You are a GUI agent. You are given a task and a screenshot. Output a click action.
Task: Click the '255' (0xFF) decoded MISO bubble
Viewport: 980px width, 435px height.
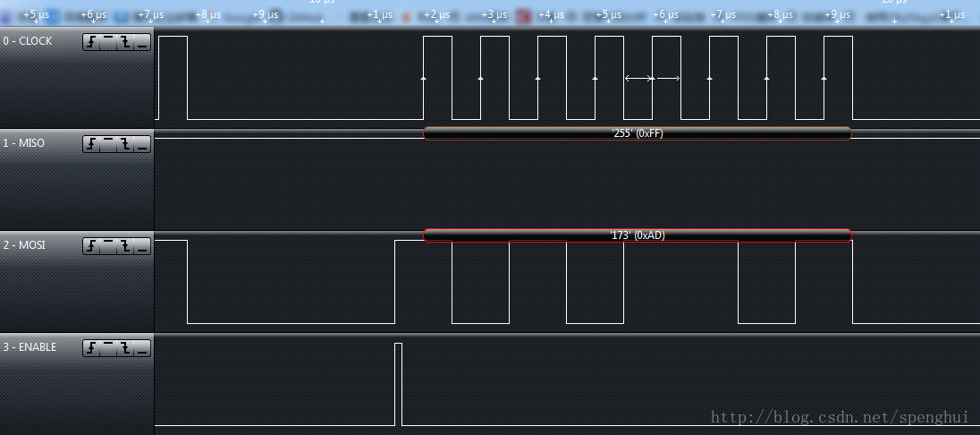pos(638,133)
